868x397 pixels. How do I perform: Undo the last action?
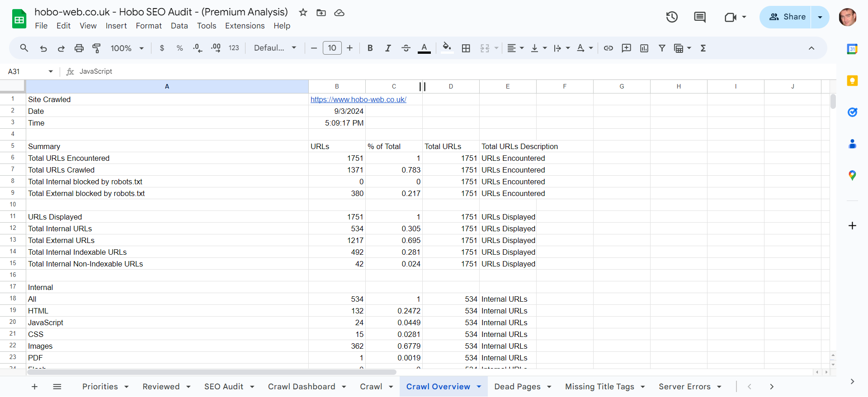coord(43,48)
